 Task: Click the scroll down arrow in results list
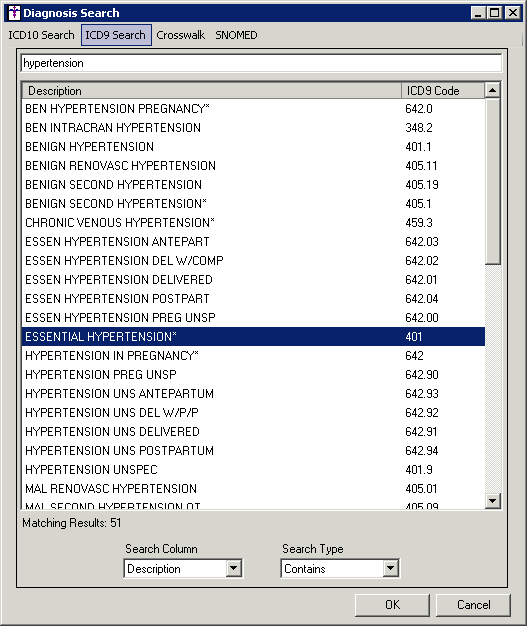(x=493, y=501)
